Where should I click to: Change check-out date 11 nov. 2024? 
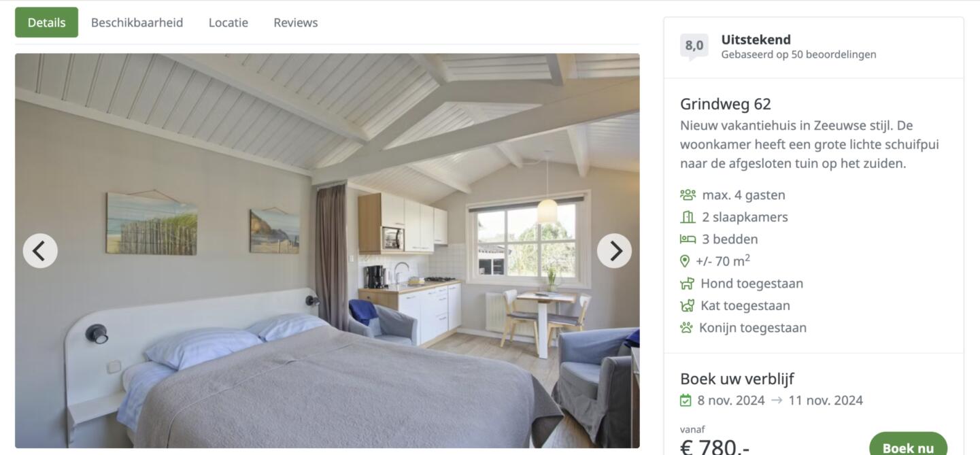(x=826, y=401)
